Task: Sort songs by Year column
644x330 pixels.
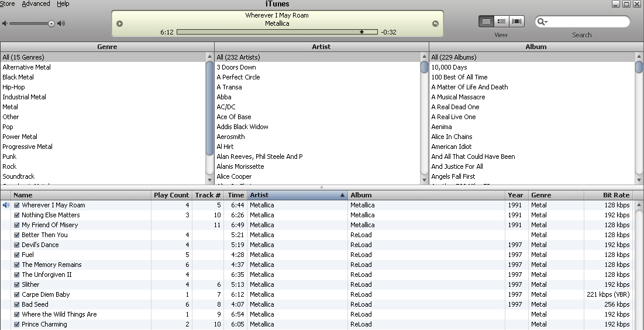Action: 516,195
